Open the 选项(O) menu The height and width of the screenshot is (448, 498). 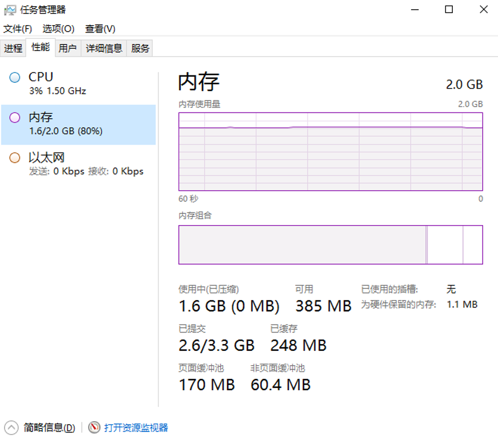click(x=58, y=29)
